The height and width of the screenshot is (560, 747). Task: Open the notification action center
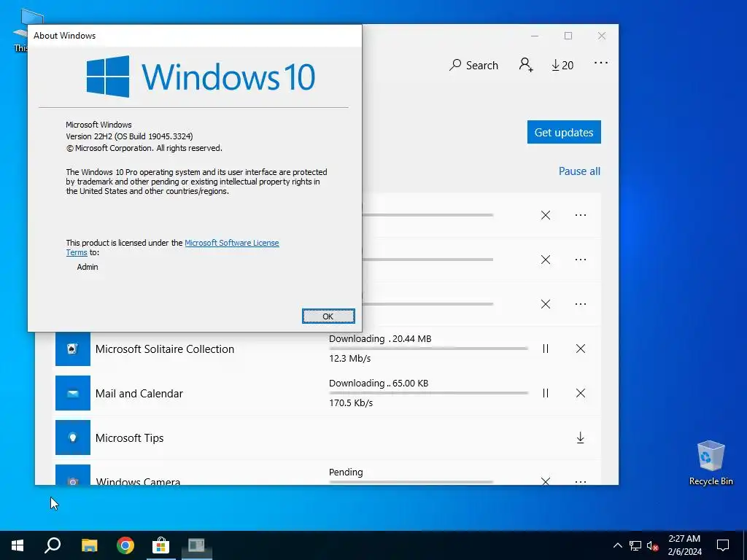[x=723, y=545]
